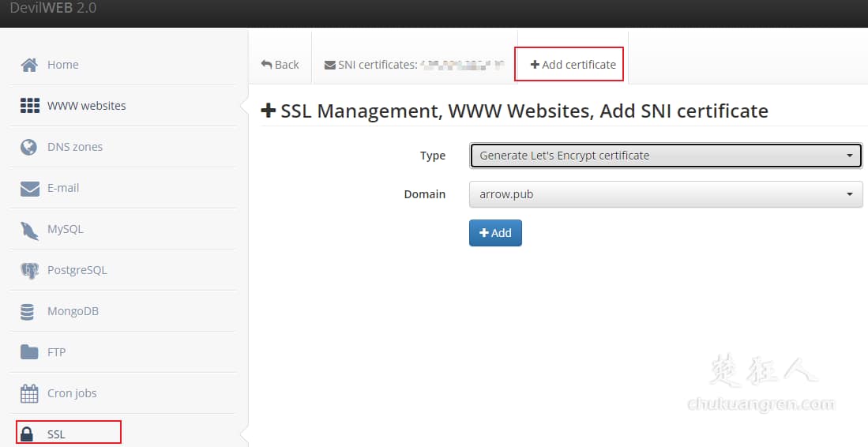Image resolution: width=868 pixels, height=447 pixels.
Task: Open the Home menu item
Action: 63,65
